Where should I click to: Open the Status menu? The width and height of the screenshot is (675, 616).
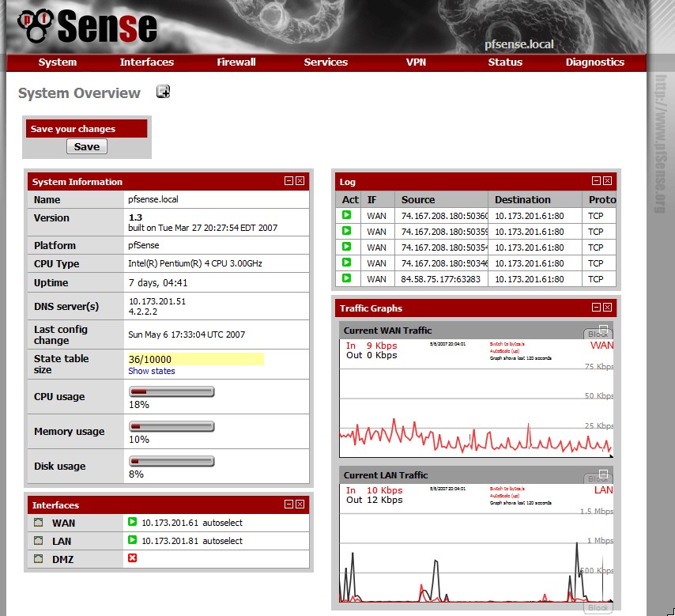tap(505, 62)
